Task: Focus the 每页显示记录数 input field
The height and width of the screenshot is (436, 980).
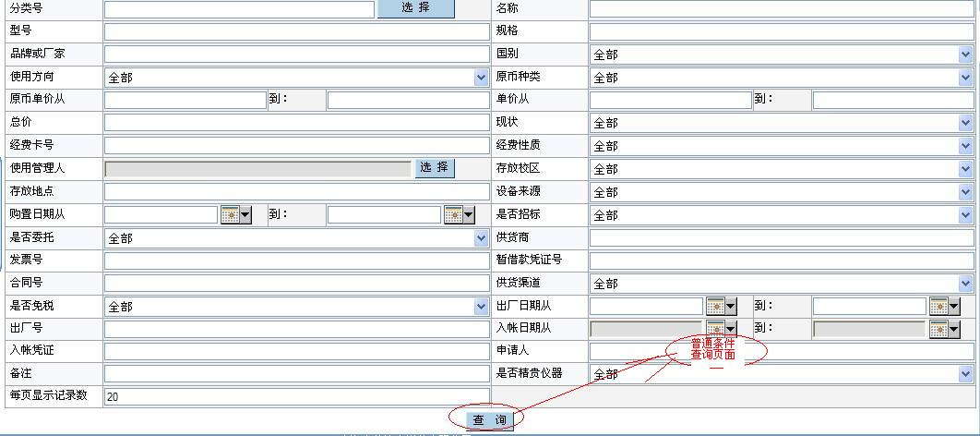Action: [295, 396]
